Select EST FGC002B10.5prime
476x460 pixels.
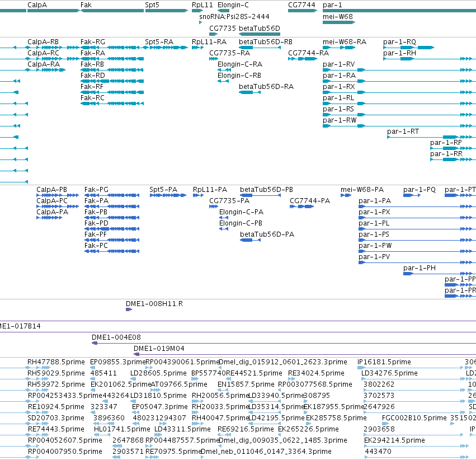pyautogui.click(x=414, y=418)
